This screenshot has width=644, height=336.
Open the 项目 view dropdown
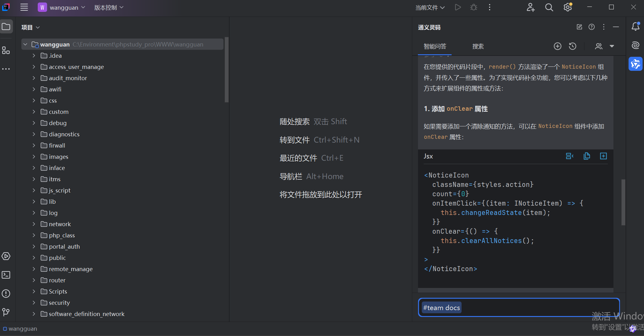(31, 27)
